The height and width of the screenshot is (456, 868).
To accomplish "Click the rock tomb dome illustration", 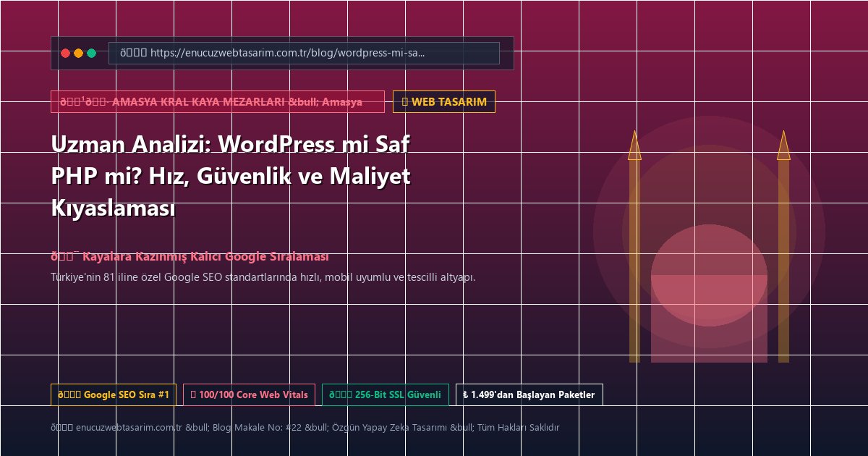I will pyautogui.click(x=709, y=275).
